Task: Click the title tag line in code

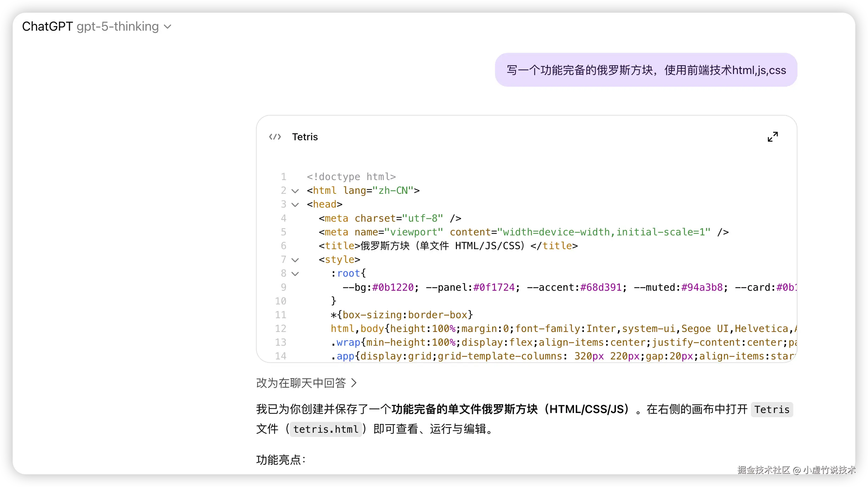Action: tap(448, 246)
